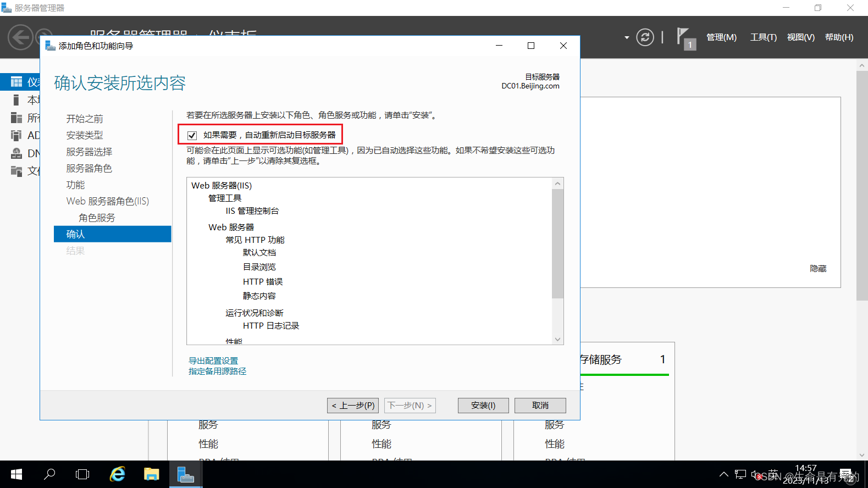Select the Dashboard icon in left sidebar
The image size is (868, 488).
(x=16, y=82)
